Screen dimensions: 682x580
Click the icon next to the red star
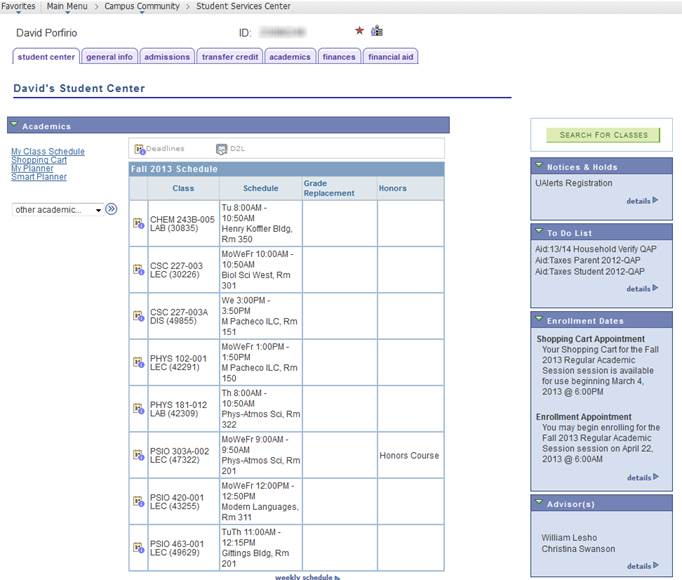377,31
